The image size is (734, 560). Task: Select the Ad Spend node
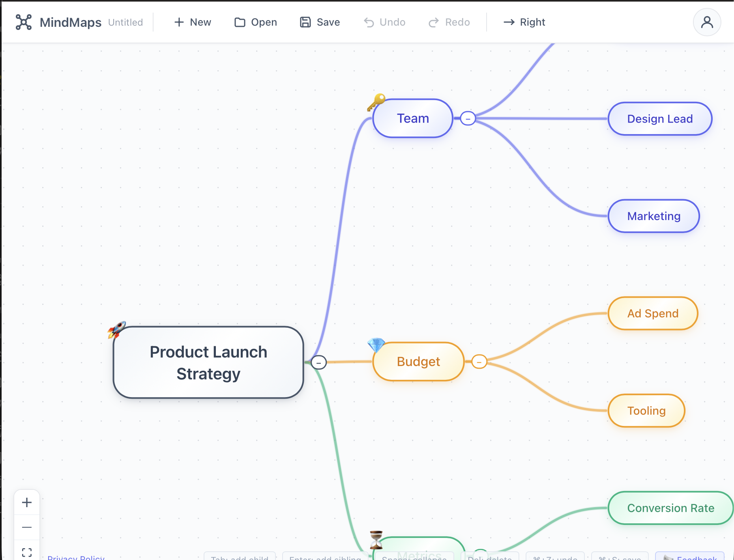(x=653, y=314)
